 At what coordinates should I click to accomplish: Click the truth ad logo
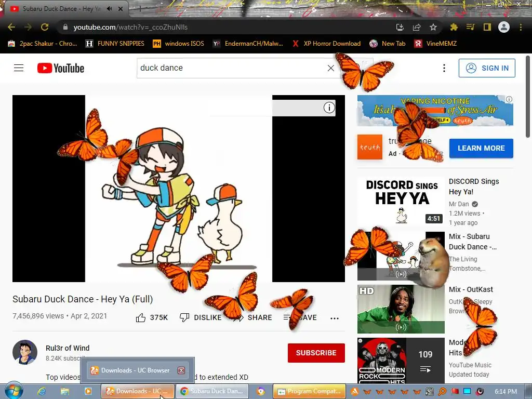370,147
